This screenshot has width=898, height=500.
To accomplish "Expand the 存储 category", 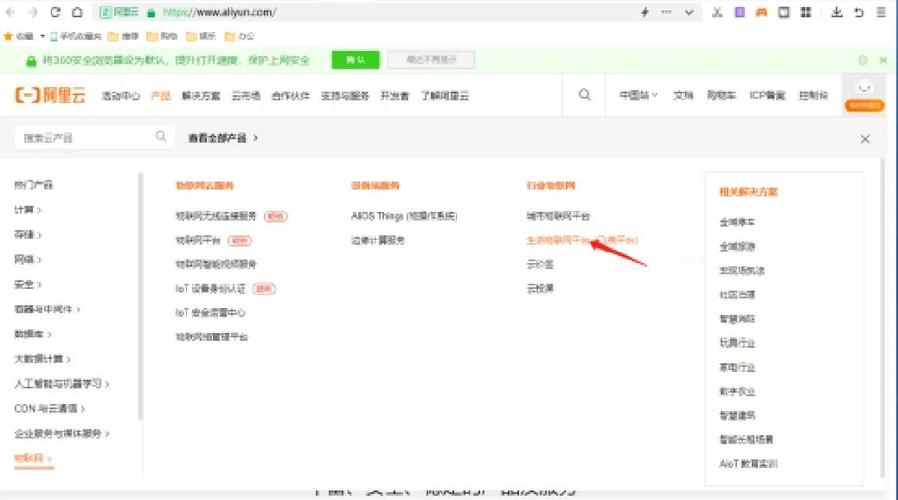I will point(27,234).
